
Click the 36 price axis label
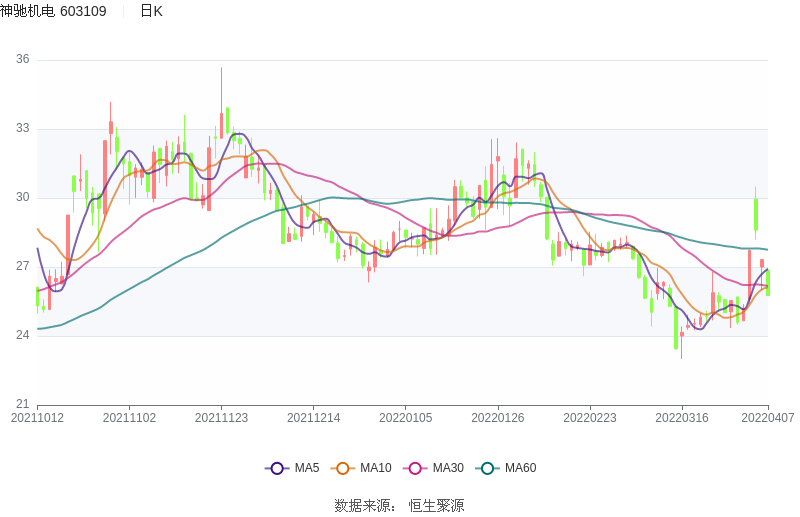pyautogui.click(x=22, y=60)
